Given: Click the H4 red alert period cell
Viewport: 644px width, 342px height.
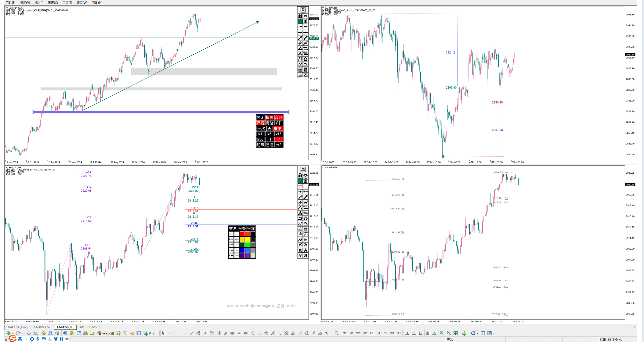Looking at the screenshot, I should pos(279,139).
